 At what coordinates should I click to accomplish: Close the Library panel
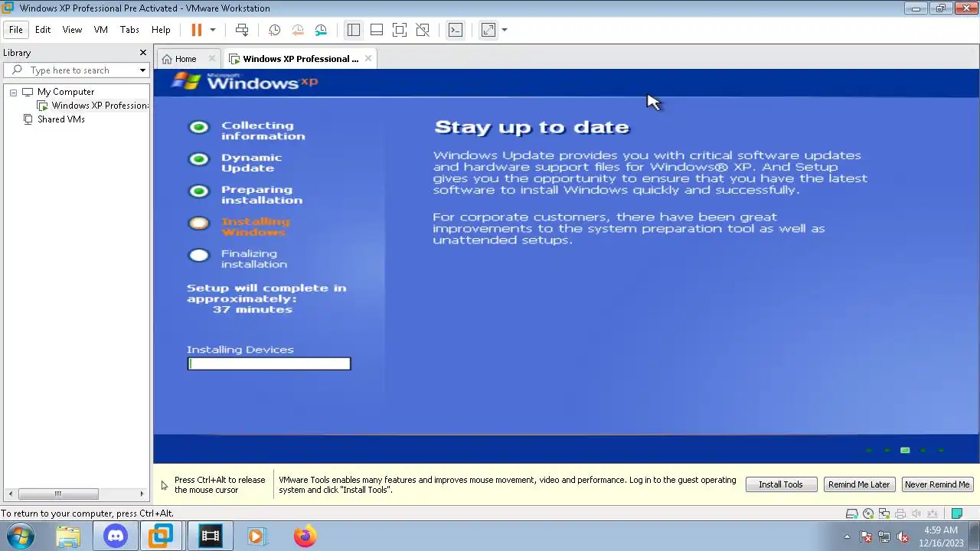(142, 53)
